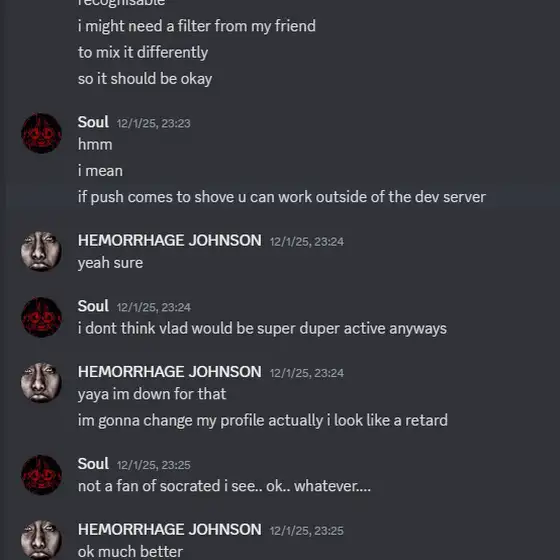The image size is (560, 560).
Task: Click the 12/1/25, 23:23 timestamp
Action: [x=154, y=123]
